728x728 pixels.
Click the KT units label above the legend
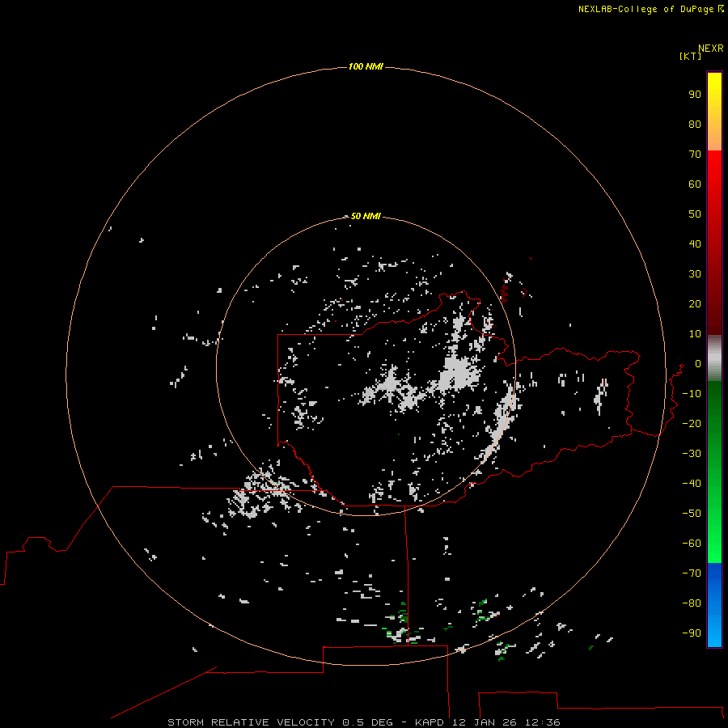tap(690, 56)
